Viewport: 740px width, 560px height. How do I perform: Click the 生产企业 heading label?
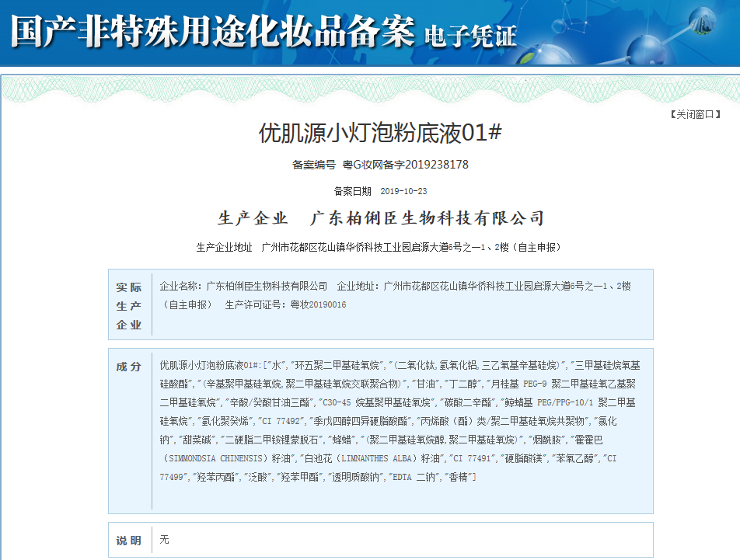click(253, 218)
